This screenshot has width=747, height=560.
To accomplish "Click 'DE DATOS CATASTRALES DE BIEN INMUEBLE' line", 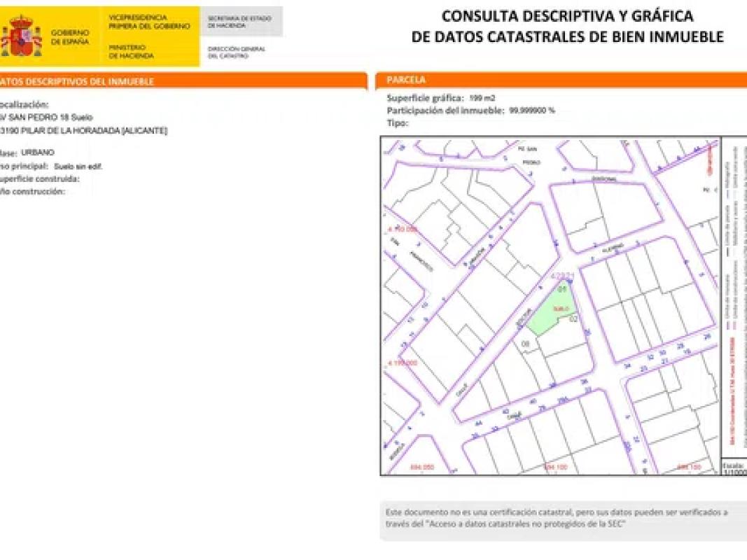I will coord(567,36).
